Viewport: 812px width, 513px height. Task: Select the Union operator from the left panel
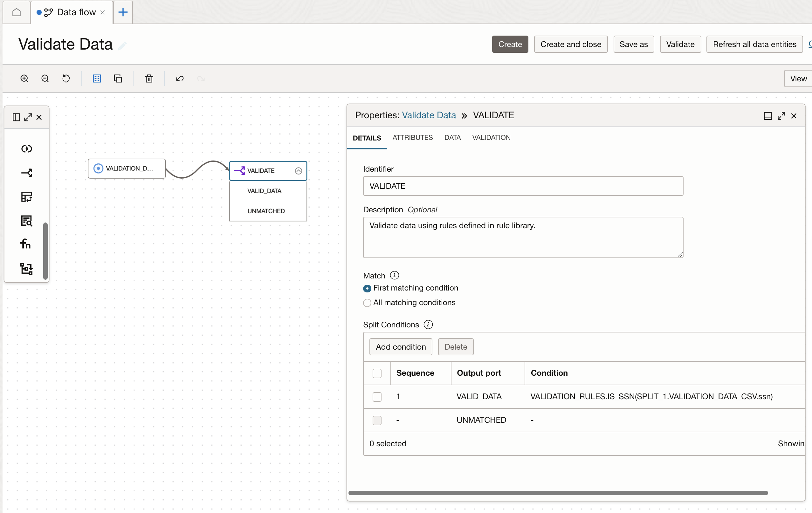[26, 148]
